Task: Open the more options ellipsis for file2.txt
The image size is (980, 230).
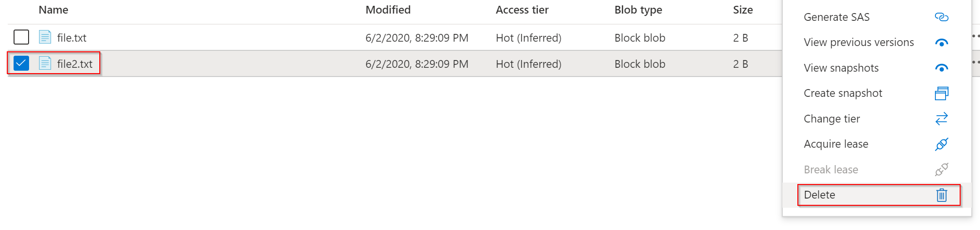Action: pyautogui.click(x=976, y=62)
